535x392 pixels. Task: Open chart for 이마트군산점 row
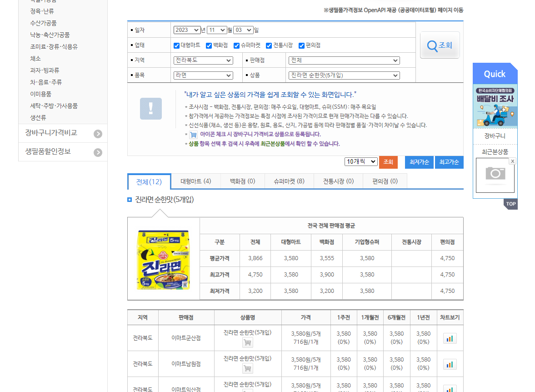(450, 338)
